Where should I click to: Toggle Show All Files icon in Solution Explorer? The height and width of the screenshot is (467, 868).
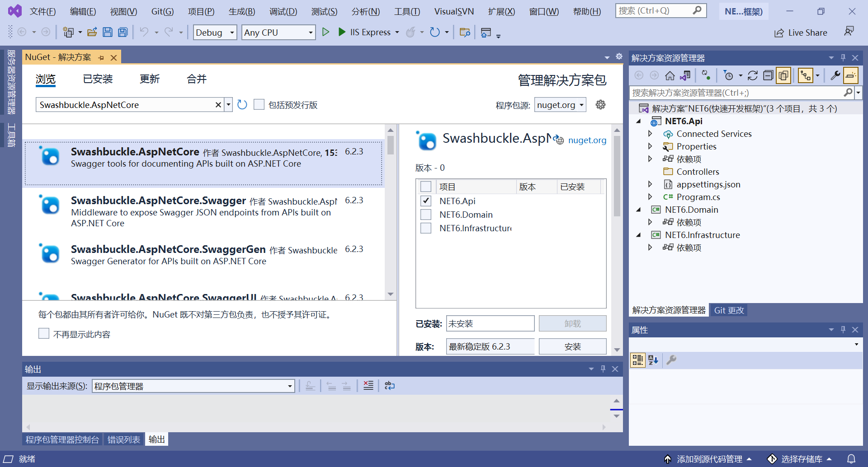[783, 75]
